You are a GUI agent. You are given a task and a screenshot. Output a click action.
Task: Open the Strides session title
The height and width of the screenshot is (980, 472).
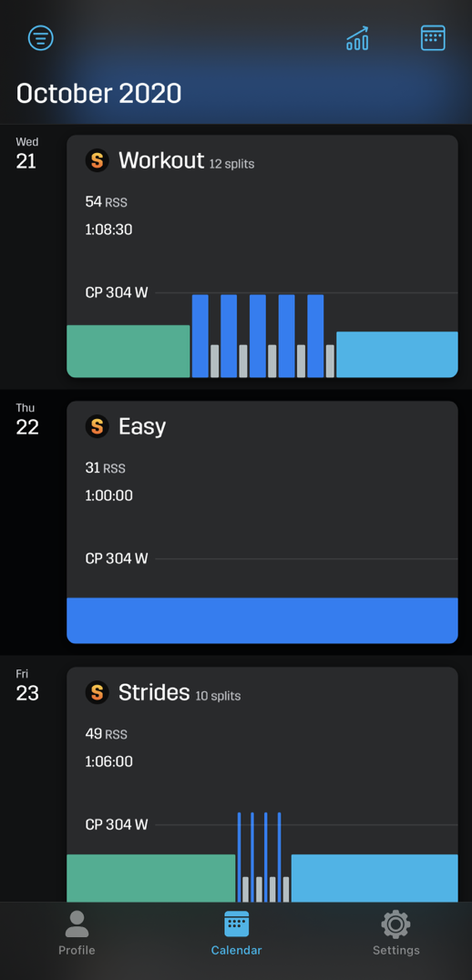(x=154, y=692)
